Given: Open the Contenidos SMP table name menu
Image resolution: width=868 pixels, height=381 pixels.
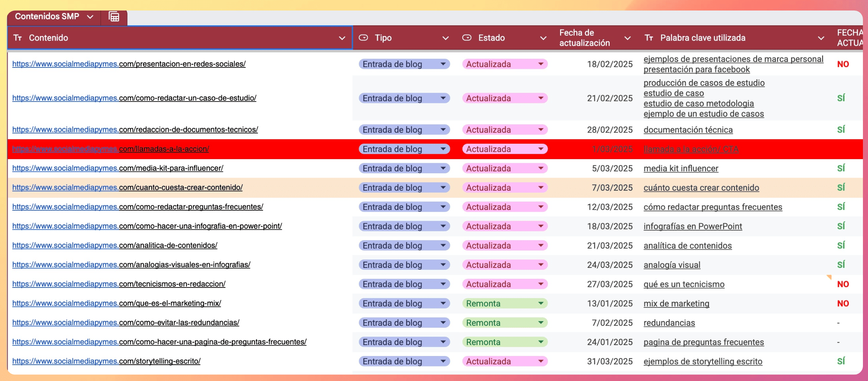Looking at the screenshot, I should coord(90,17).
